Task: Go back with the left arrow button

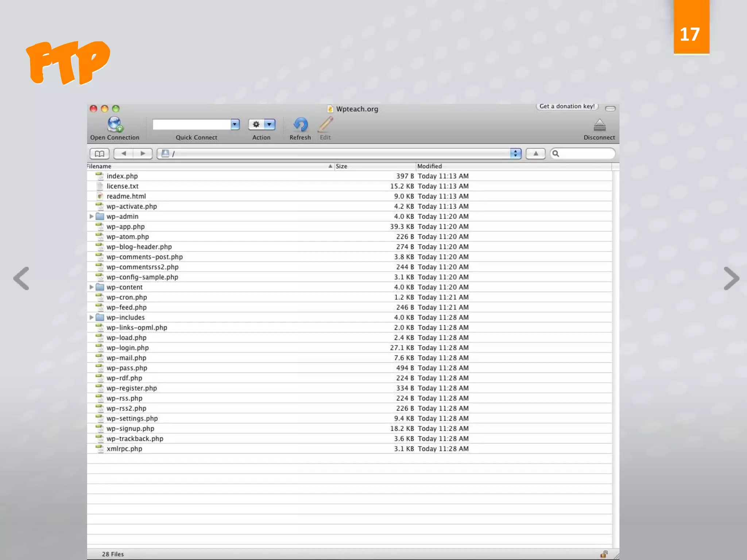Action: pos(124,153)
